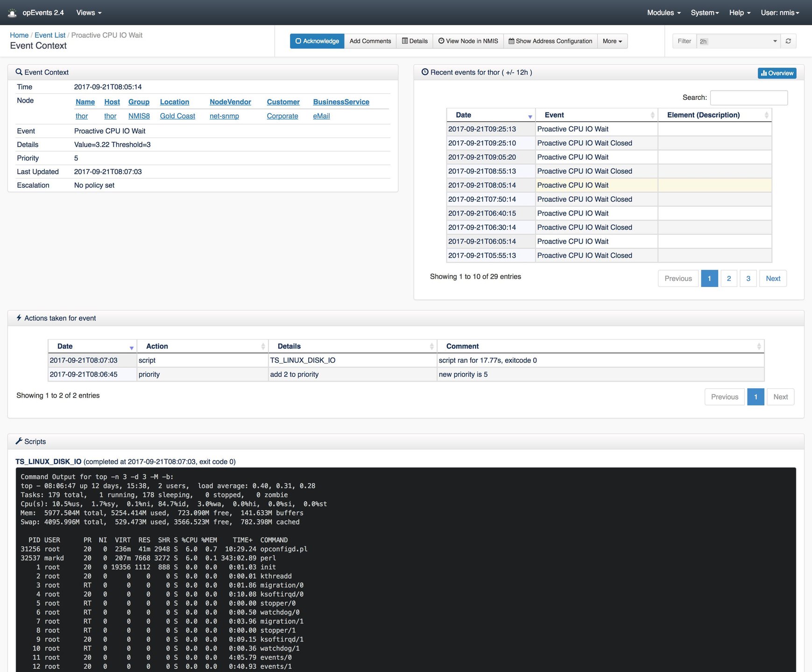Screen dimensions: 812x672
Task: Open the Filter time period dropdown
Action: [x=738, y=41]
